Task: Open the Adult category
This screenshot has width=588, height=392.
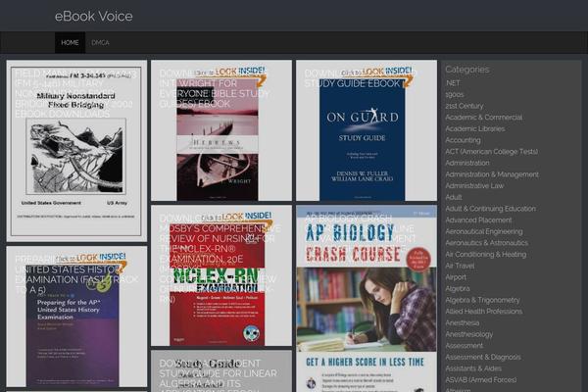Action: tap(454, 197)
